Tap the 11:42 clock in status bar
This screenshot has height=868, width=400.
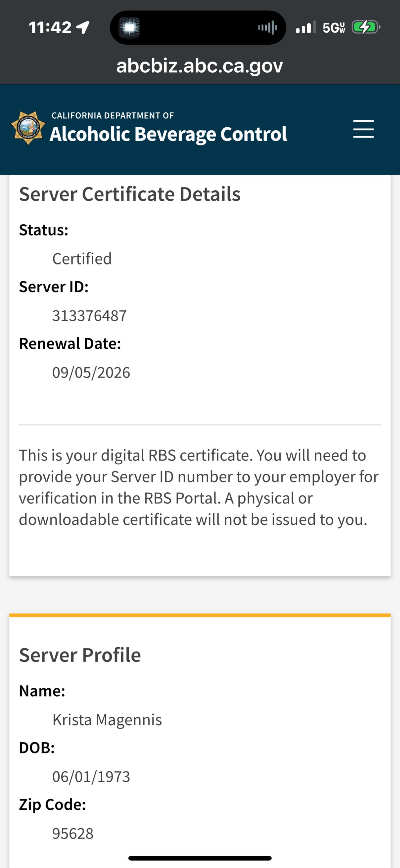pyautogui.click(x=50, y=27)
